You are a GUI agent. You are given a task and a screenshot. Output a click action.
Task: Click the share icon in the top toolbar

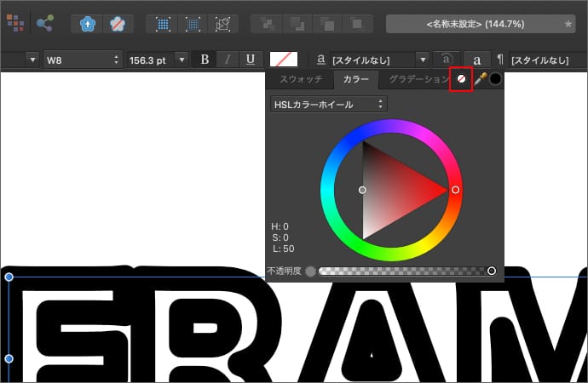tap(45, 24)
